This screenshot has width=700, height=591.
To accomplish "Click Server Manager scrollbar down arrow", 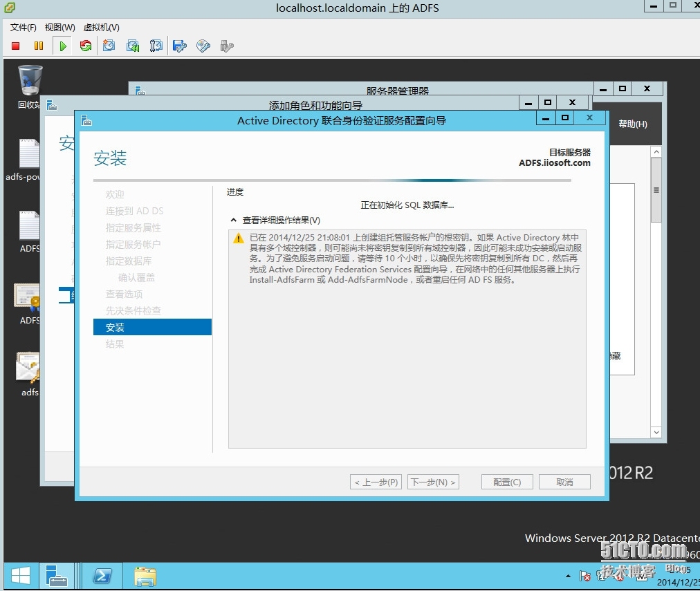I will [x=656, y=432].
